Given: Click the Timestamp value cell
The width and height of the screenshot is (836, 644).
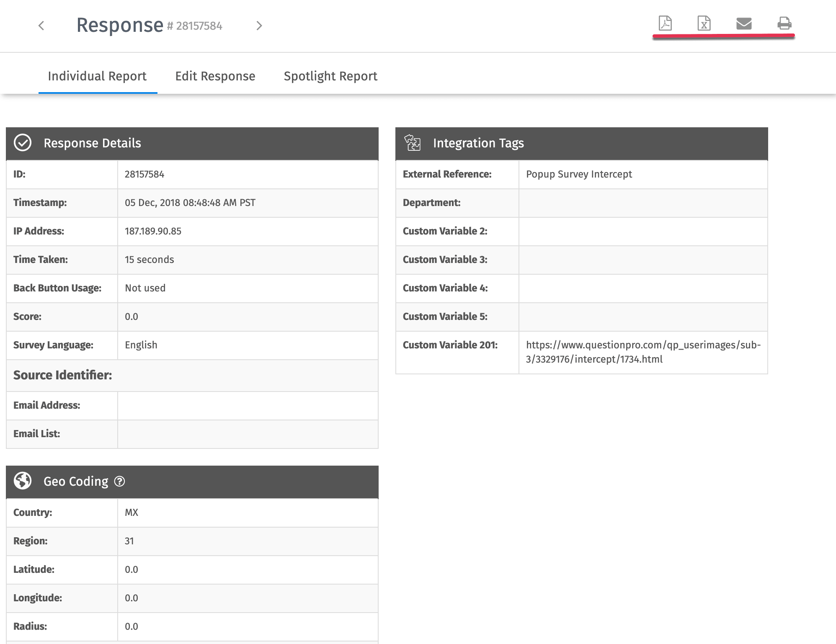Looking at the screenshot, I should pyautogui.click(x=190, y=203).
